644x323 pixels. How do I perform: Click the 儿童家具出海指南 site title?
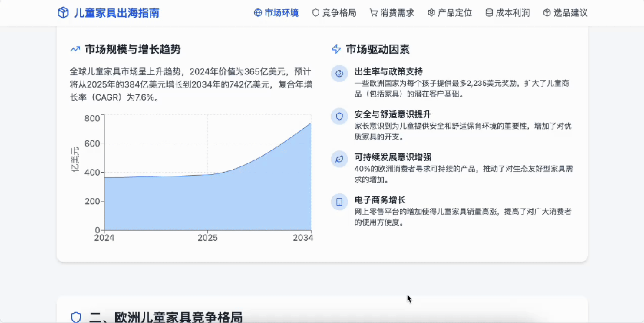tap(116, 13)
